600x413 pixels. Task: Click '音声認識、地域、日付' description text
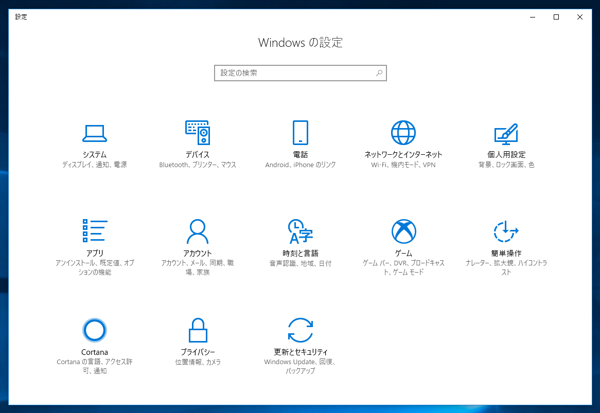pyautogui.click(x=300, y=263)
